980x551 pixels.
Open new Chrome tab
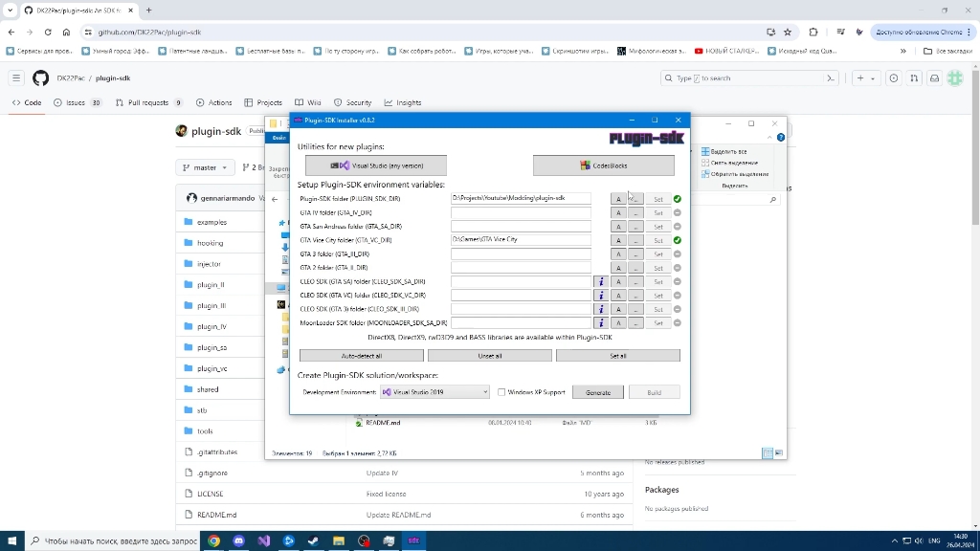tap(148, 10)
